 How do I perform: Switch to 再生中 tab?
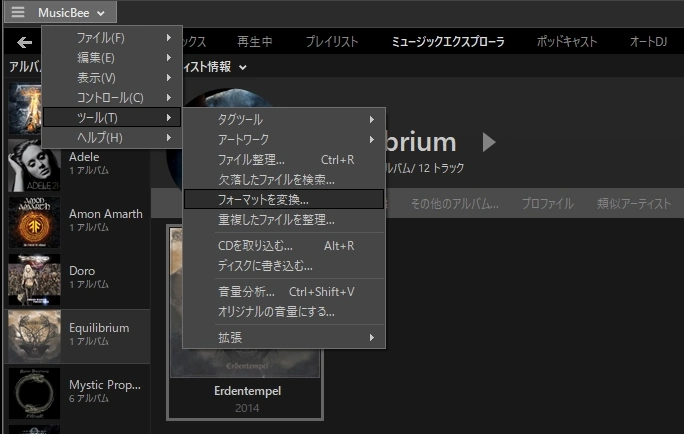point(255,42)
